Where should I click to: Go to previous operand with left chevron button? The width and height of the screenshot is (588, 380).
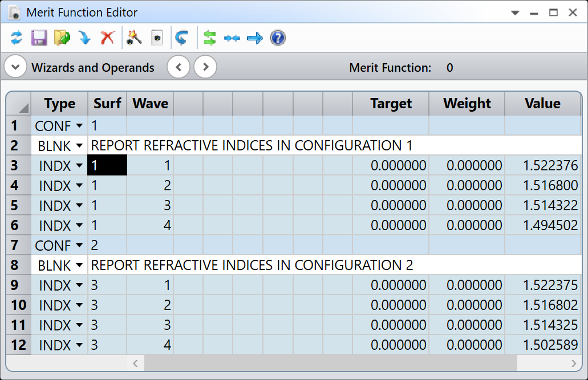(x=179, y=67)
